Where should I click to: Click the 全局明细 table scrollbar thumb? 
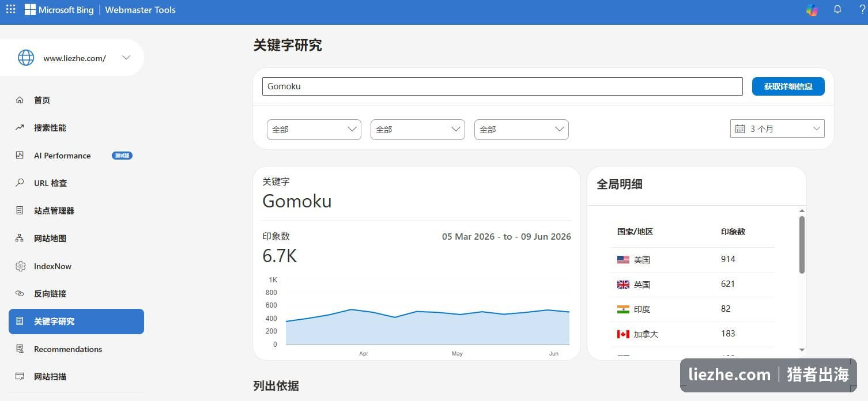802,245
